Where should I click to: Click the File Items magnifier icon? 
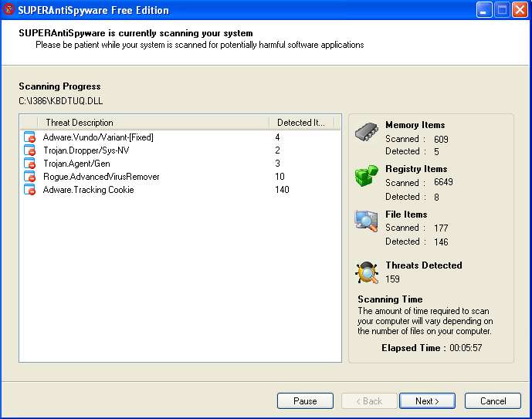[367, 221]
